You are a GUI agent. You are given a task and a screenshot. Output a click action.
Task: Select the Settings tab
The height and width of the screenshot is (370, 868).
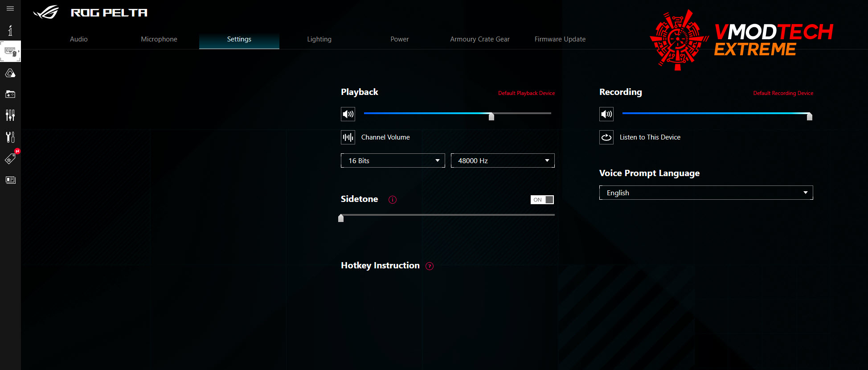click(239, 39)
